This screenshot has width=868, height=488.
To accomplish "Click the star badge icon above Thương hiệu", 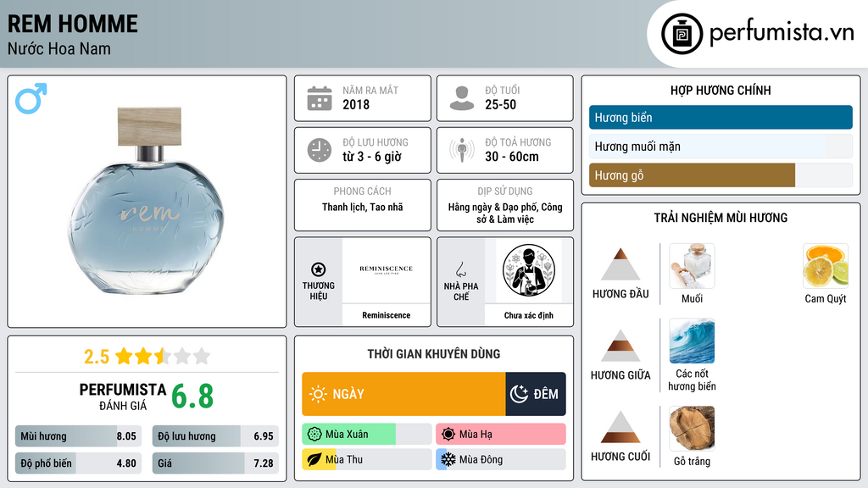I will 319,269.
